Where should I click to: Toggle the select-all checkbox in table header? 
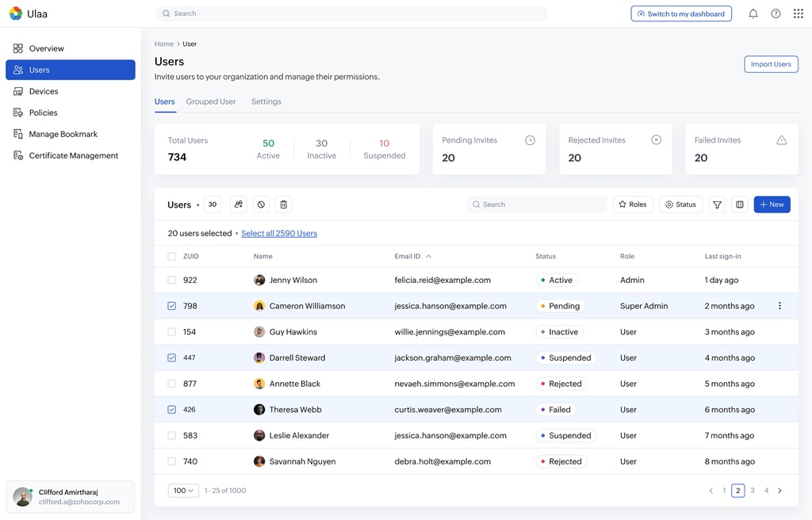[x=172, y=256]
